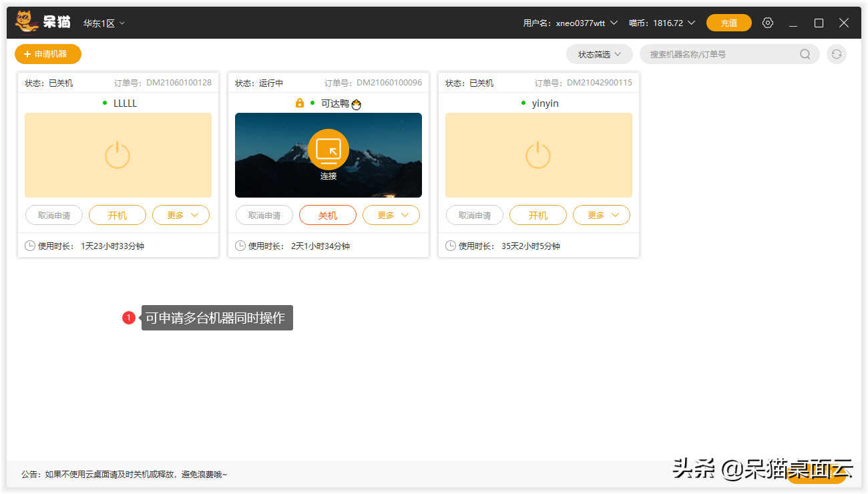Click the green status dot beside LLLLL
This screenshot has width=868, height=494.
(105, 103)
